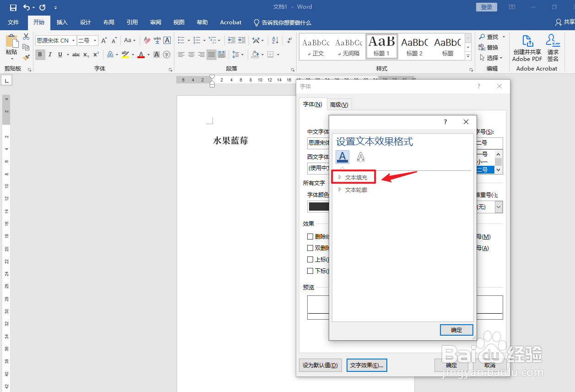The width and height of the screenshot is (575, 392).
Task: Undo the last action
Action: click(27, 7)
